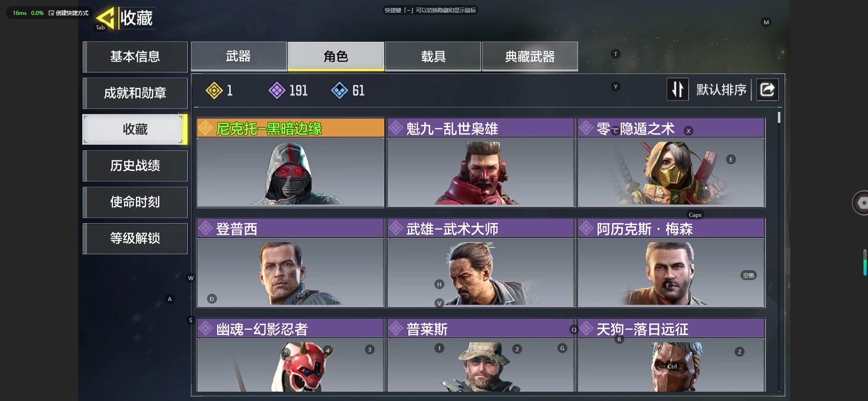Click the blue rare rarity diamond icon
The width and height of the screenshot is (868, 401).
(339, 91)
